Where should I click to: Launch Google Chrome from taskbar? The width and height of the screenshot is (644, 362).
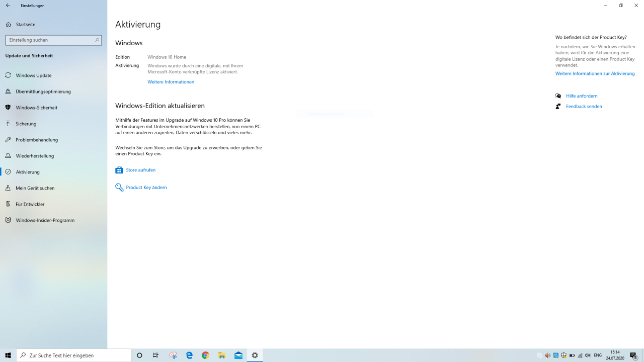[x=205, y=355]
